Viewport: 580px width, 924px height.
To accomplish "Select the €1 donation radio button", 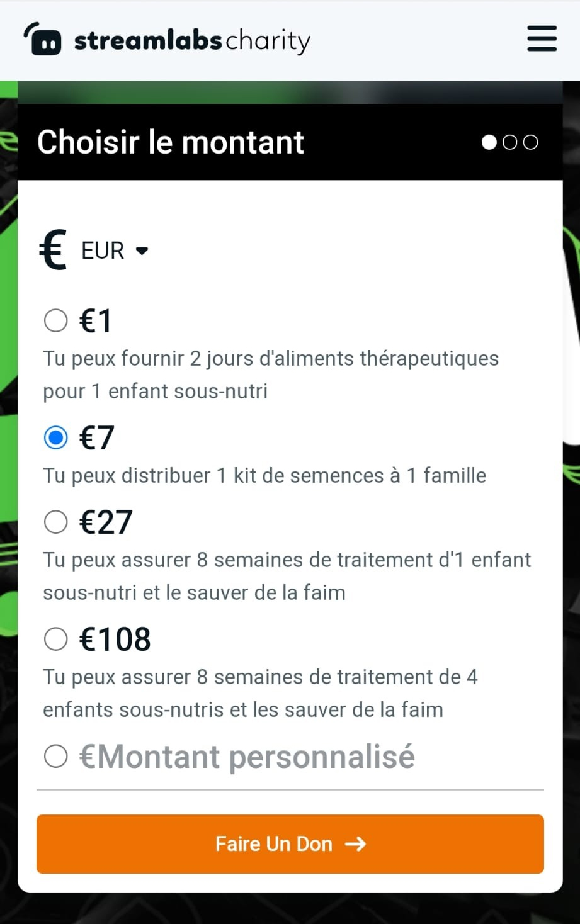I will 56,320.
